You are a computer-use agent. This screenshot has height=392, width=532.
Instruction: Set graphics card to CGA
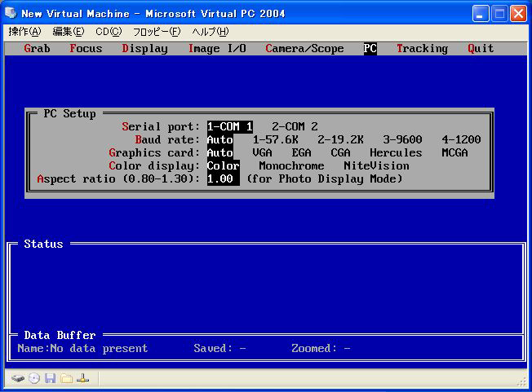pyautogui.click(x=340, y=152)
